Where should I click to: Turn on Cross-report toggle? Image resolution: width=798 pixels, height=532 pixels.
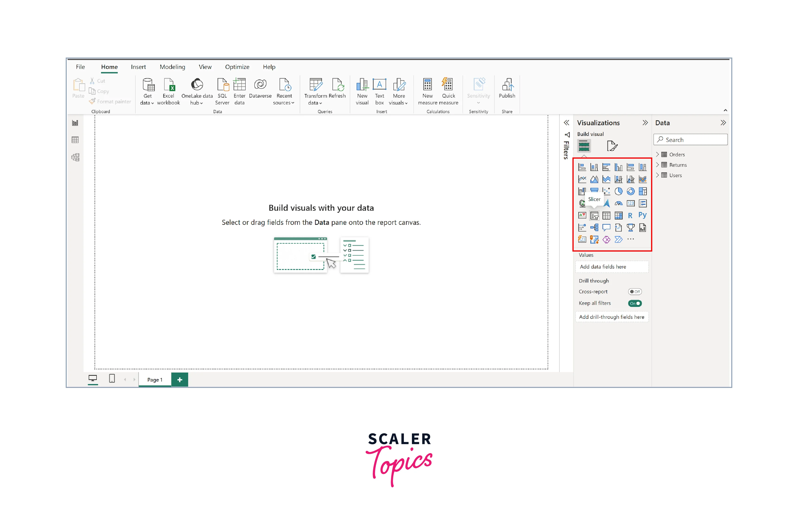coord(634,291)
